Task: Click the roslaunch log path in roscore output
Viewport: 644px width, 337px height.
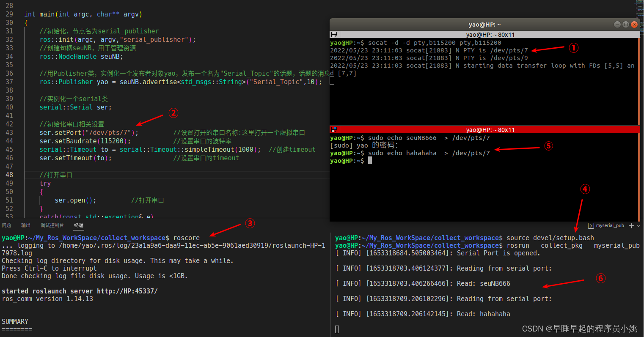Action: point(163,249)
